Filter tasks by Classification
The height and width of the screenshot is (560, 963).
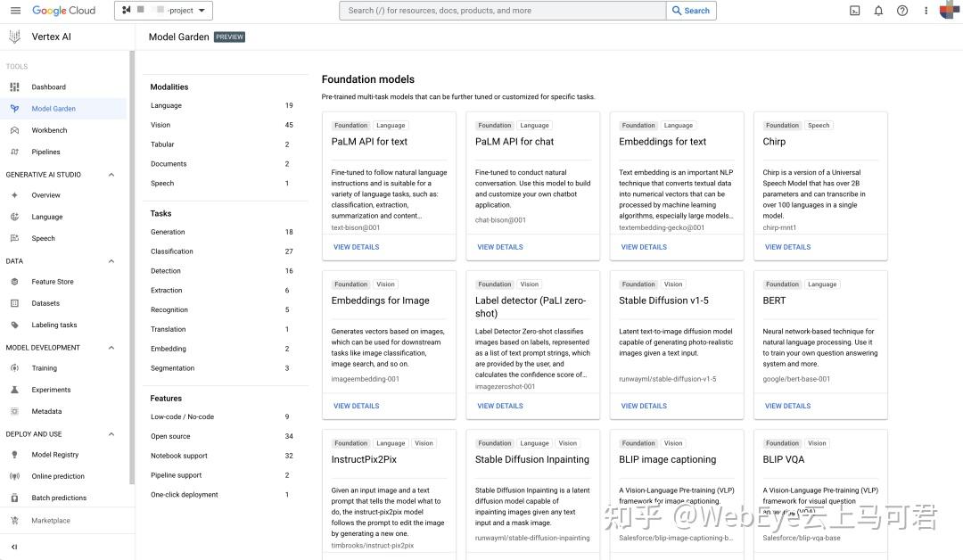[171, 251]
